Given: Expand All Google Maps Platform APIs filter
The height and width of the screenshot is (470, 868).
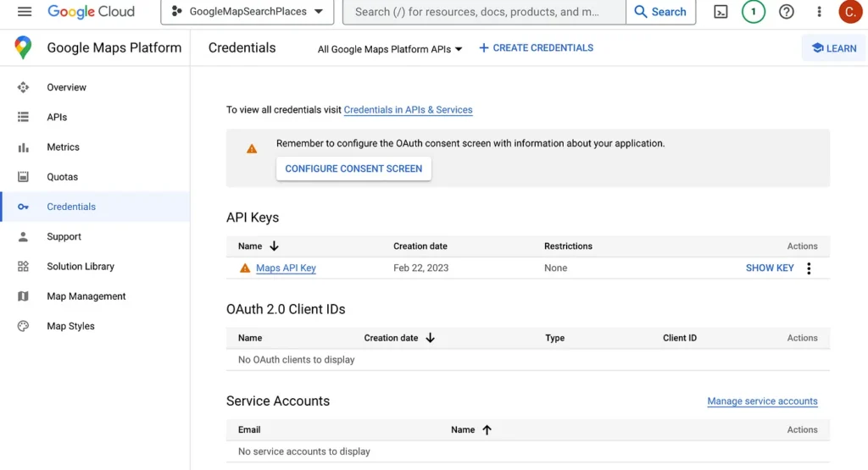Looking at the screenshot, I should click(x=390, y=49).
